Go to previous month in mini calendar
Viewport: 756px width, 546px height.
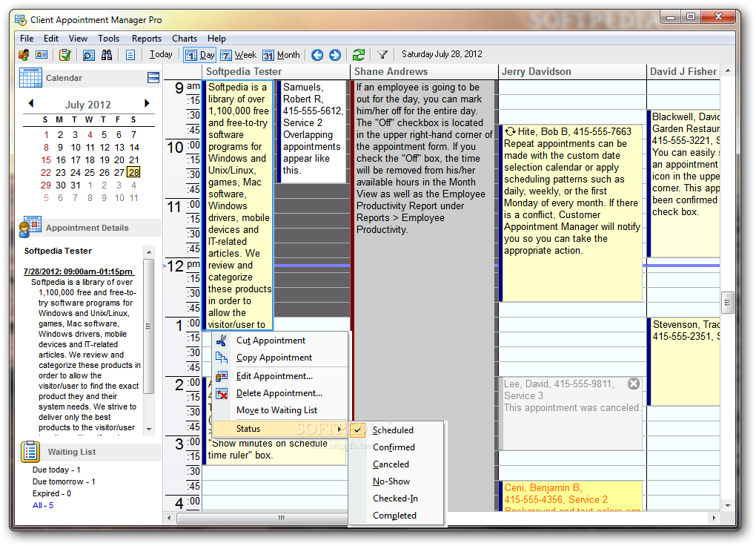[x=31, y=103]
